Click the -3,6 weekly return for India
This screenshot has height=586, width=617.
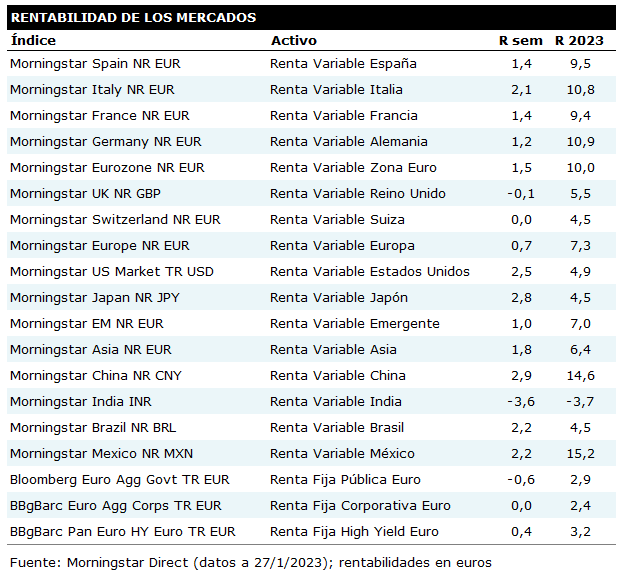coord(521,401)
